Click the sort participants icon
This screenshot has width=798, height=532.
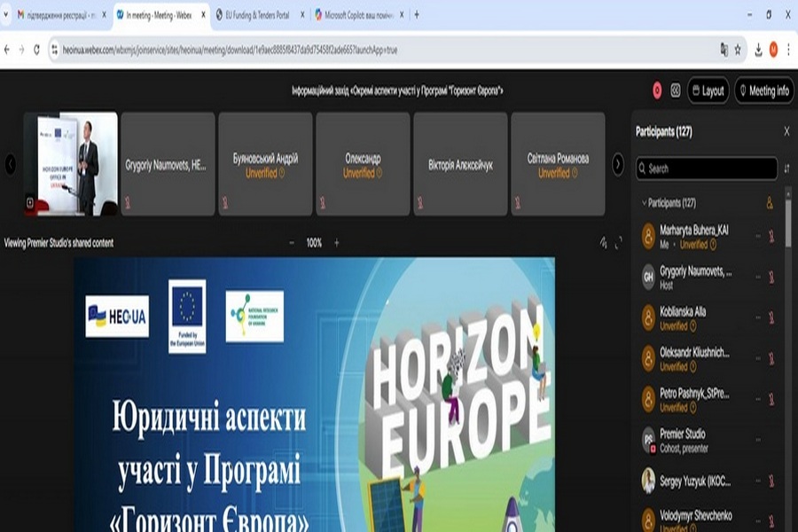(x=786, y=168)
